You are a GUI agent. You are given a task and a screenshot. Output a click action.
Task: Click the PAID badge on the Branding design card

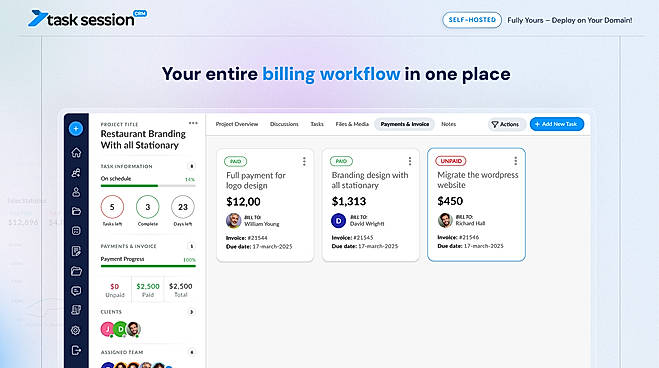pos(341,161)
